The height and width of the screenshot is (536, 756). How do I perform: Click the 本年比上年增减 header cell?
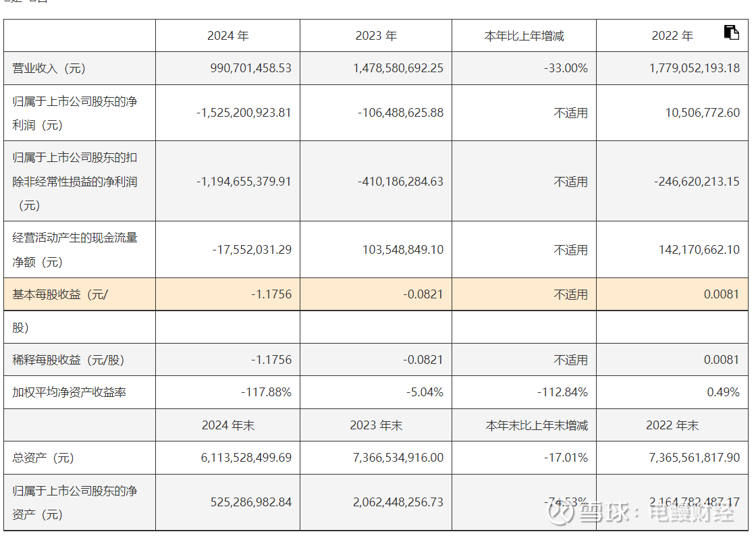(524, 36)
